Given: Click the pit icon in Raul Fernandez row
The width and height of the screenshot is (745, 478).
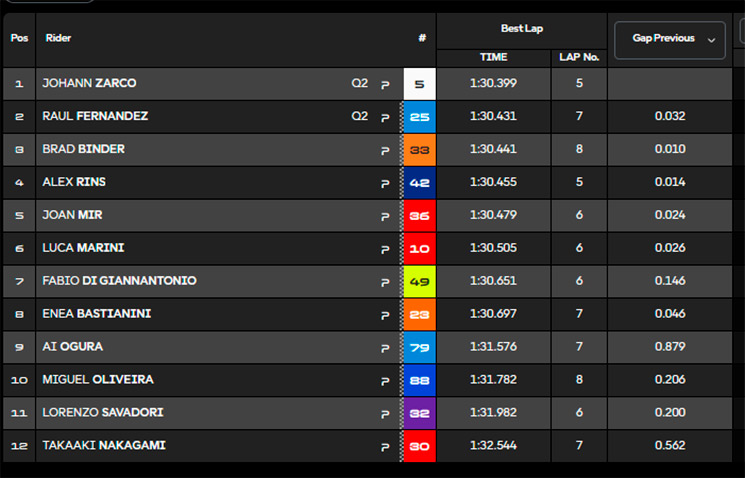Looking at the screenshot, I should 385,118.
